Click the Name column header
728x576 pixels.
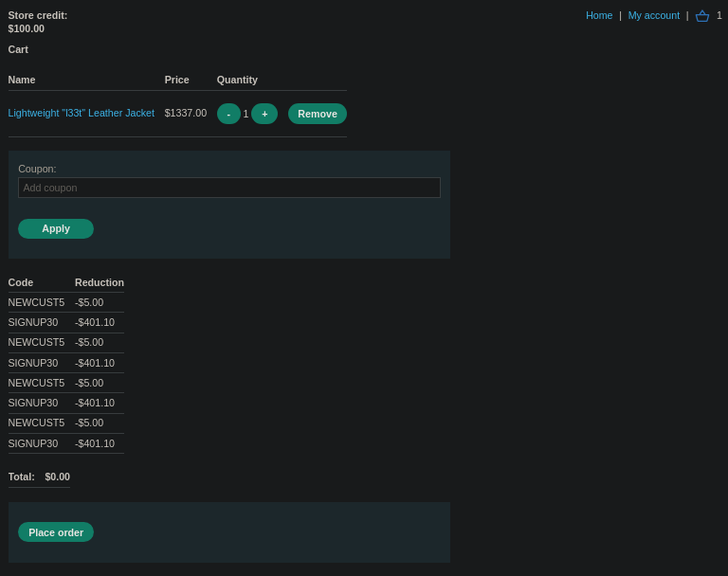(22, 80)
